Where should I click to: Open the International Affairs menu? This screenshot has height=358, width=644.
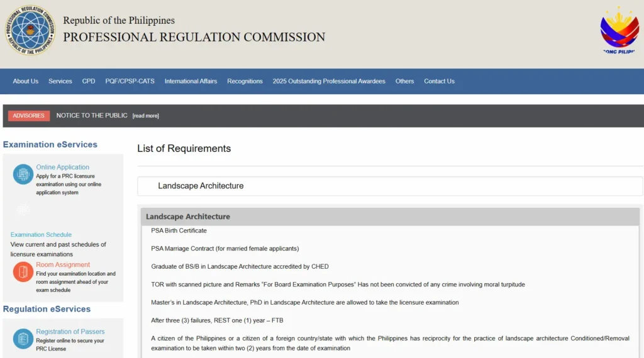[x=191, y=81]
